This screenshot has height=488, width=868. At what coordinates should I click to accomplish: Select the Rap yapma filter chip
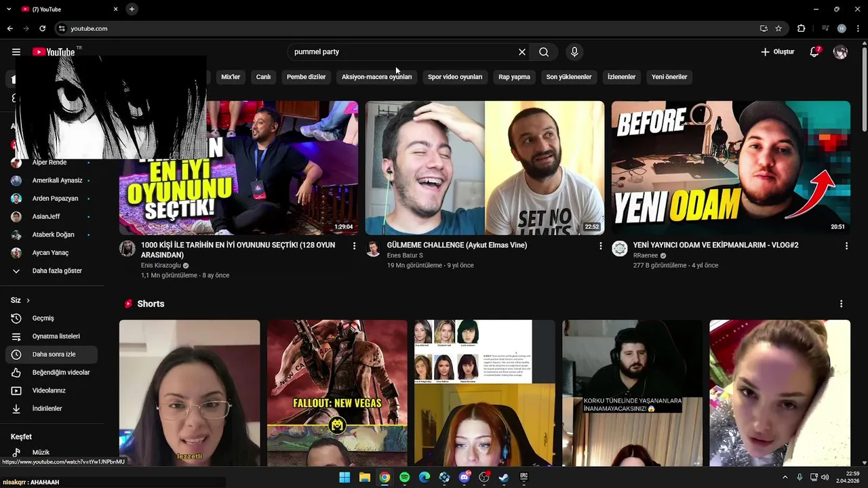coord(514,77)
